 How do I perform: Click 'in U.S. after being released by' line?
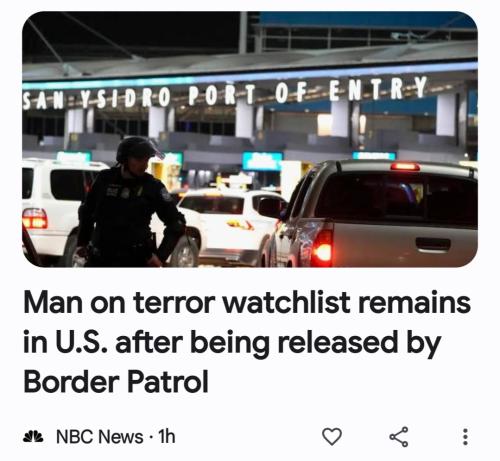pos(232,343)
